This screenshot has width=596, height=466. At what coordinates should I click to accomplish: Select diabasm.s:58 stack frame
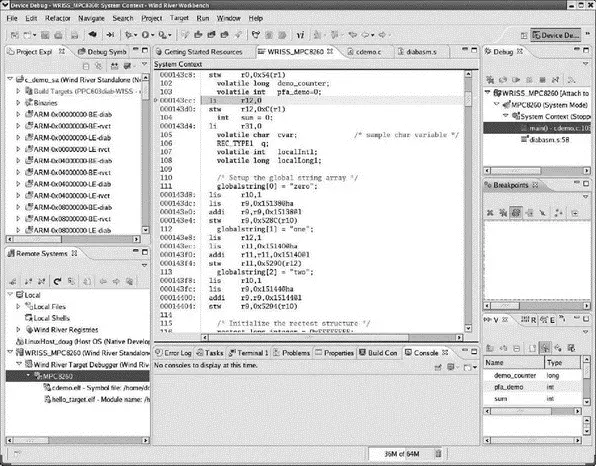[545, 140]
